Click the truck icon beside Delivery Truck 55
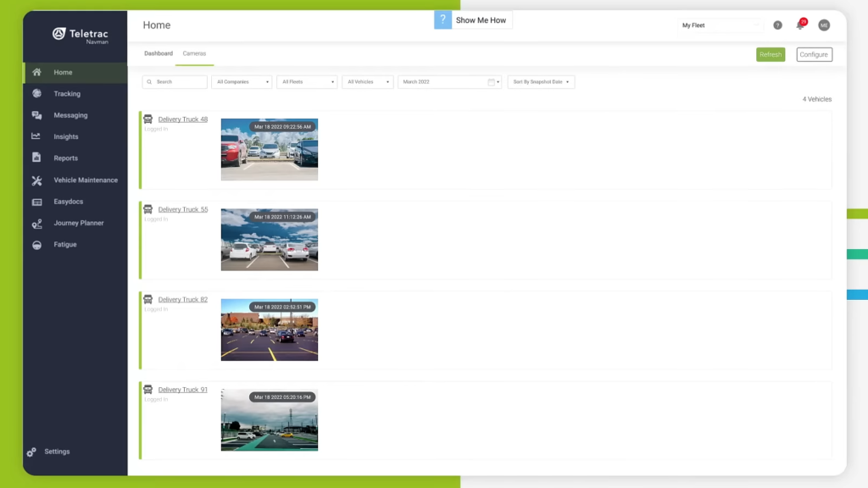The height and width of the screenshot is (488, 868). point(147,209)
